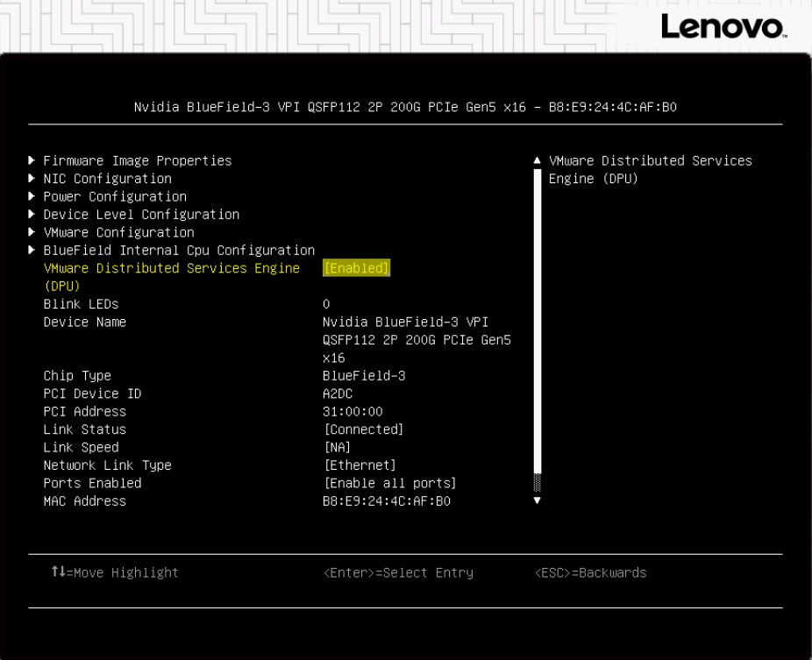
Task: Select Blink LEDs setting label
Action: coord(82,304)
